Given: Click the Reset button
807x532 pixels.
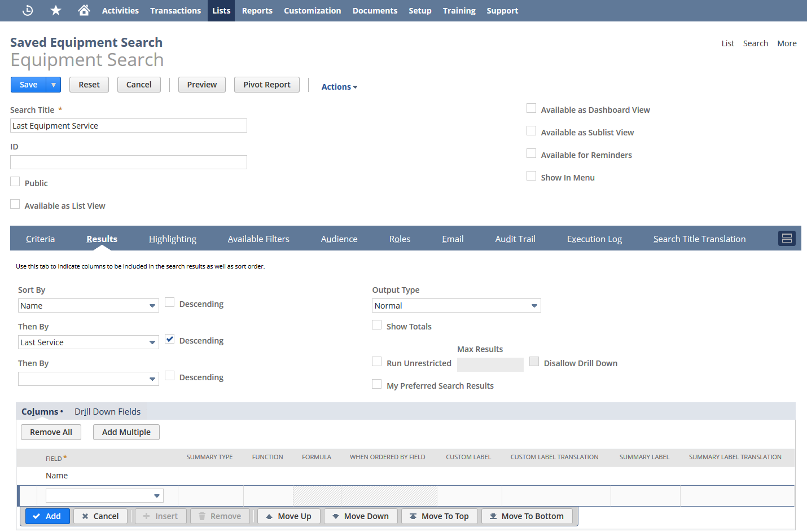Looking at the screenshot, I should (89, 85).
